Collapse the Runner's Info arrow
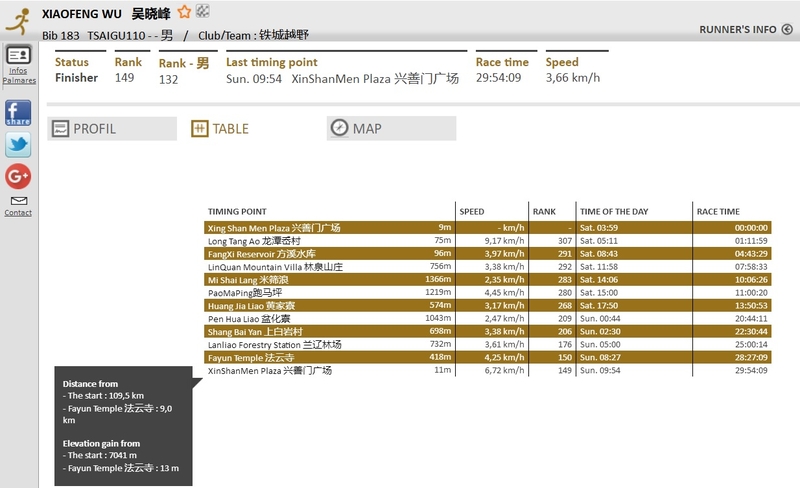This screenshot has height=488, width=800. pyautogui.click(x=787, y=30)
